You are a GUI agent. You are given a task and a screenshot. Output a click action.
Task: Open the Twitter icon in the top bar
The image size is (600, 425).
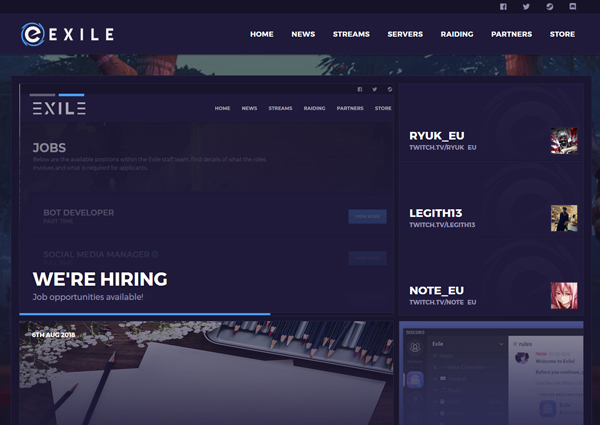(x=526, y=7)
